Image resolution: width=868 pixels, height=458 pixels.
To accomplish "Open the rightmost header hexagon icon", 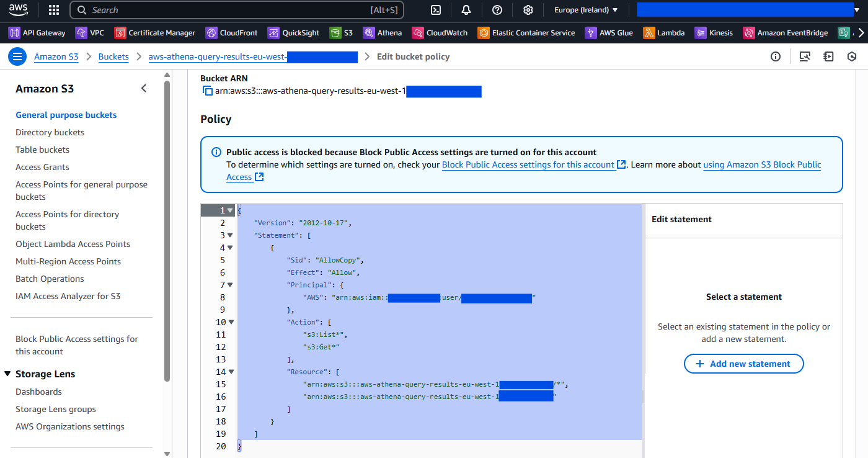I will click(852, 56).
